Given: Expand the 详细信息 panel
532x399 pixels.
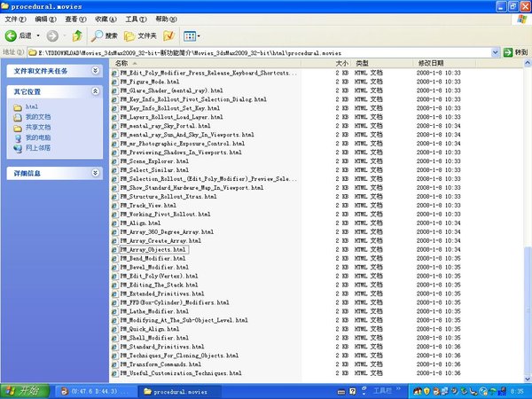Looking at the screenshot, I should 95,174.
